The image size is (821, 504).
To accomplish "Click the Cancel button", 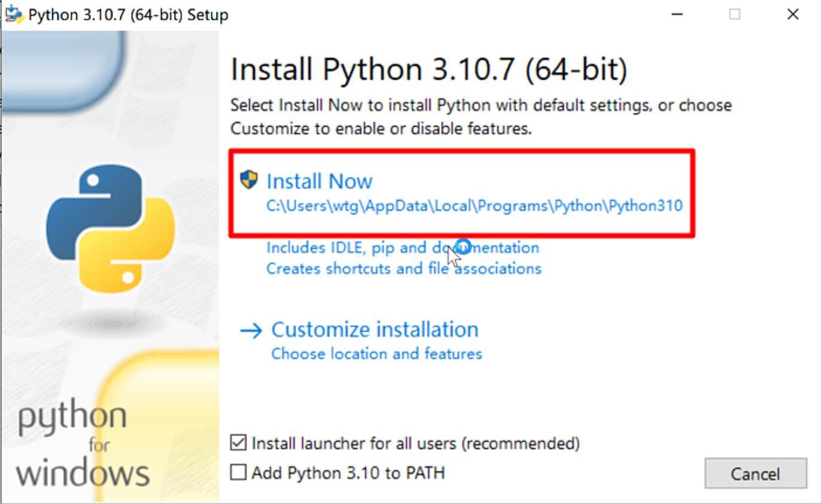I will (x=755, y=474).
